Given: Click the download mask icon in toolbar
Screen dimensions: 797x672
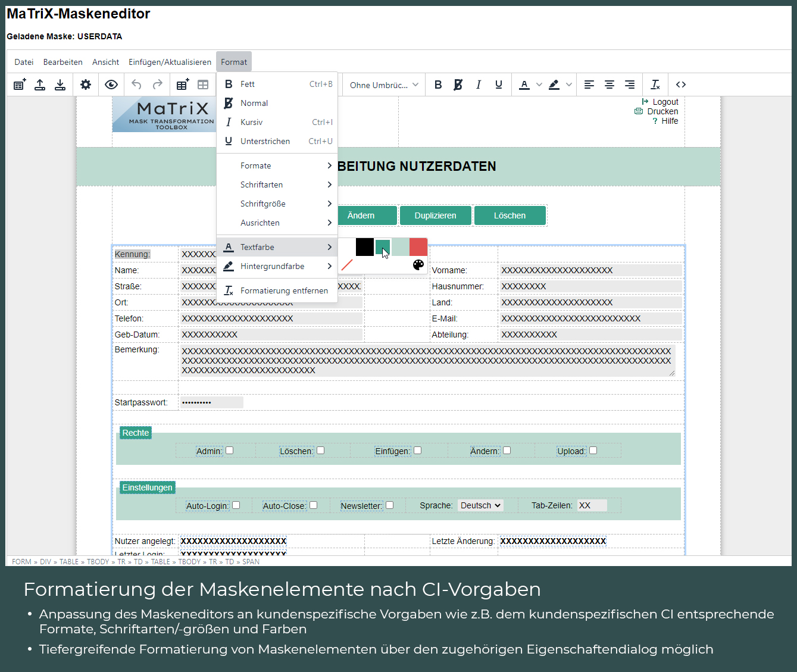Looking at the screenshot, I should pyautogui.click(x=60, y=85).
